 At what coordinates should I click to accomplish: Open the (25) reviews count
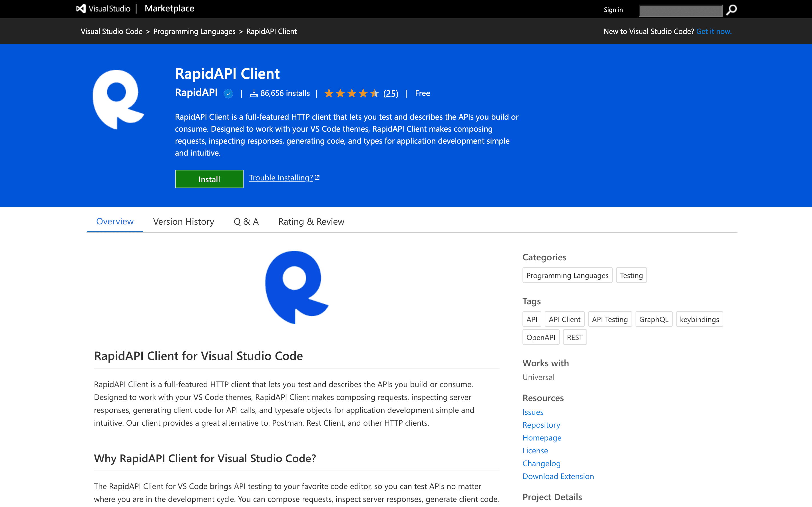pos(391,94)
